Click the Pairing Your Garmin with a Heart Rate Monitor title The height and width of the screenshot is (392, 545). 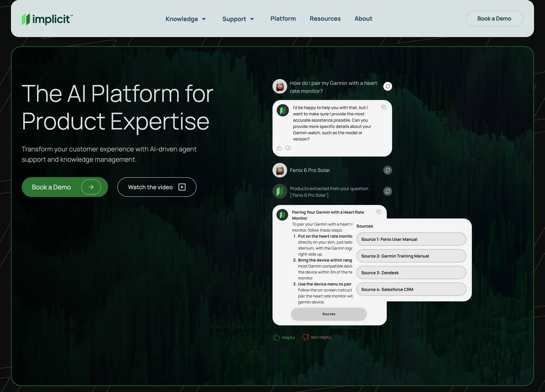click(x=328, y=215)
